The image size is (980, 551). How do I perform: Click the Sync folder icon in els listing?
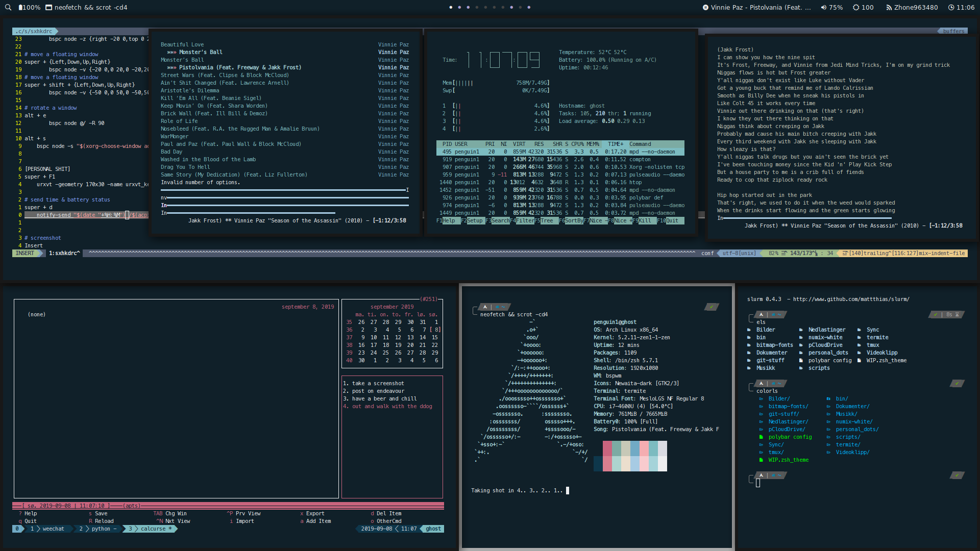[859, 330]
